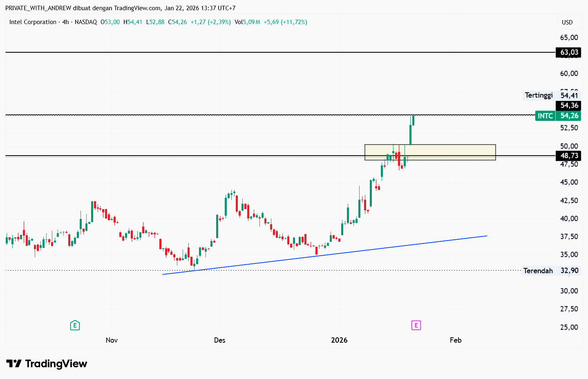Click the purple upcoming earnings E icon

416,325
